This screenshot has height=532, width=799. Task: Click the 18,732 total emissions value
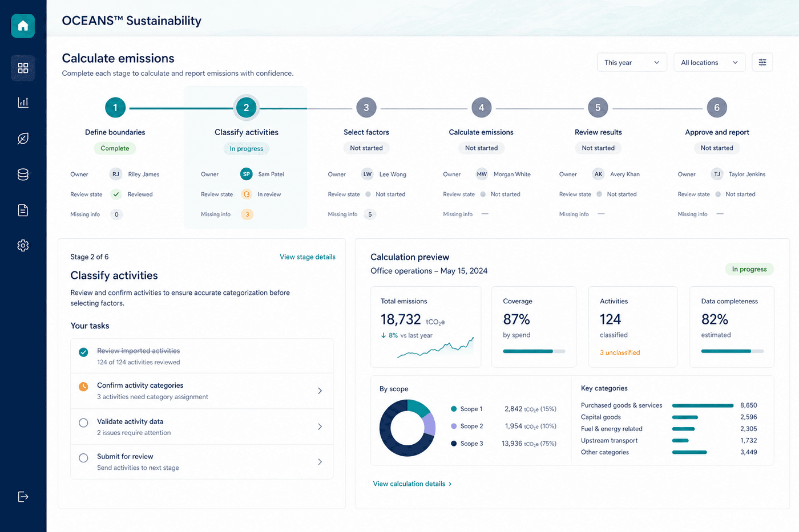click(401, 319)
